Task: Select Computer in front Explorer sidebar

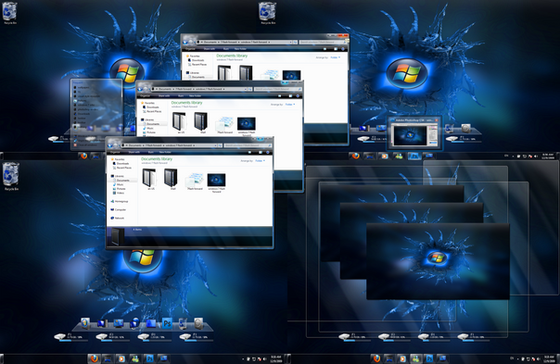Action: 119,210
